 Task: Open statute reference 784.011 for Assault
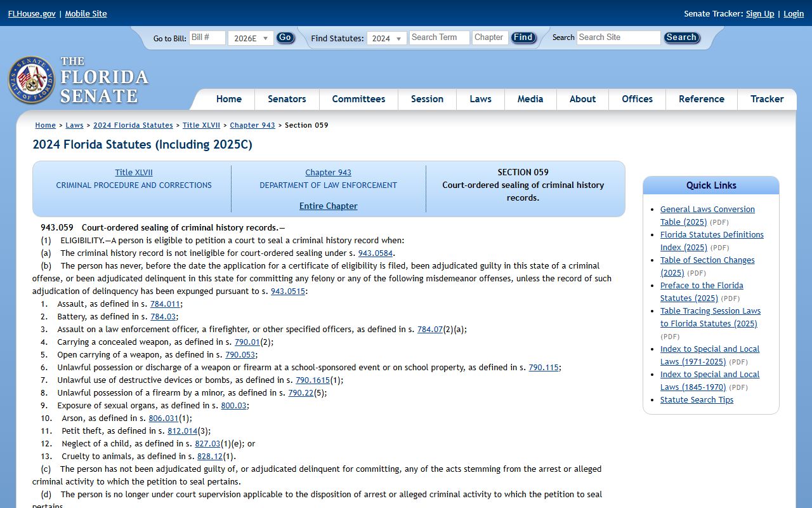point(165,304)
